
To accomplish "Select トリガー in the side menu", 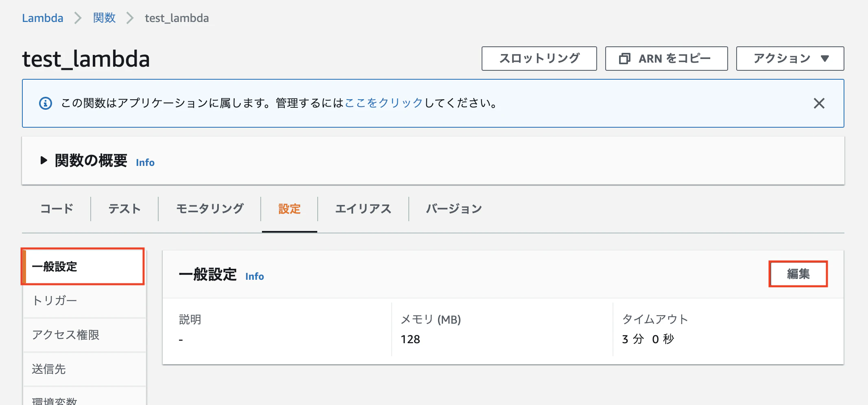I will [84, 300].
